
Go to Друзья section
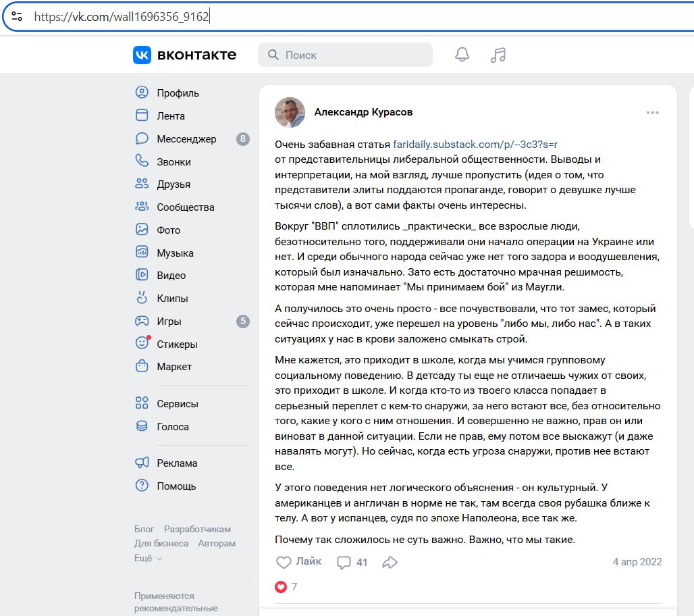[x=173, y=184]
